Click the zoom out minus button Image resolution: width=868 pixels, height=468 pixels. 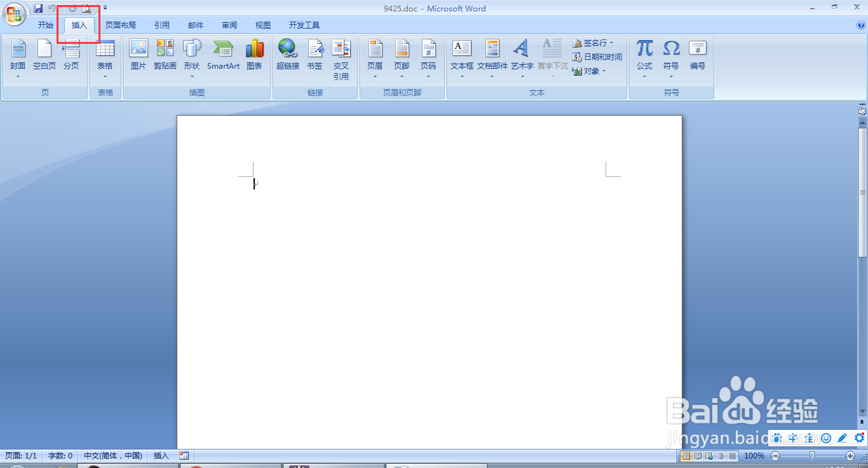tap(775, 456)
